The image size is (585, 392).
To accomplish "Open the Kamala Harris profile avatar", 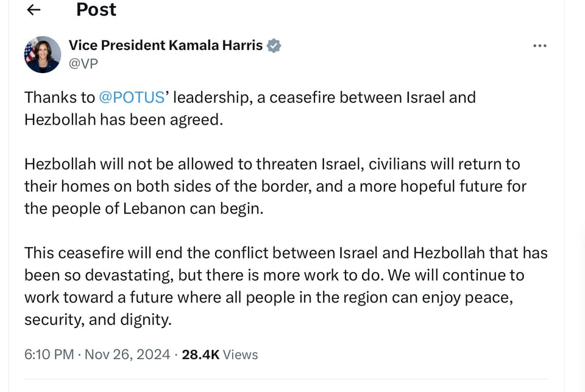I will pos(43,55).
